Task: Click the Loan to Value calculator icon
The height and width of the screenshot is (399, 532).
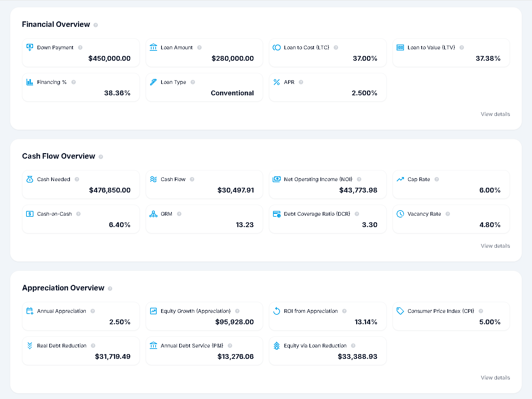Action: click(x=400, y=47)
